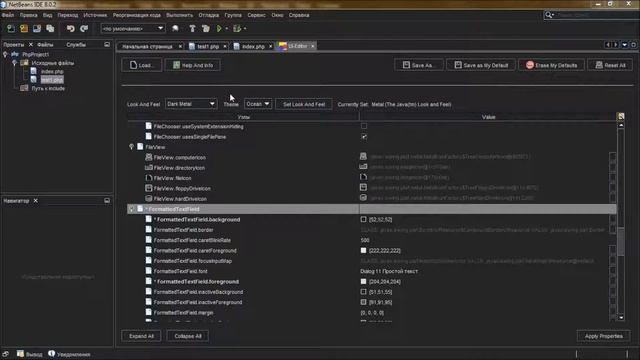
Task: Click the FileView.computerIcon value icon
Action: 363,156
